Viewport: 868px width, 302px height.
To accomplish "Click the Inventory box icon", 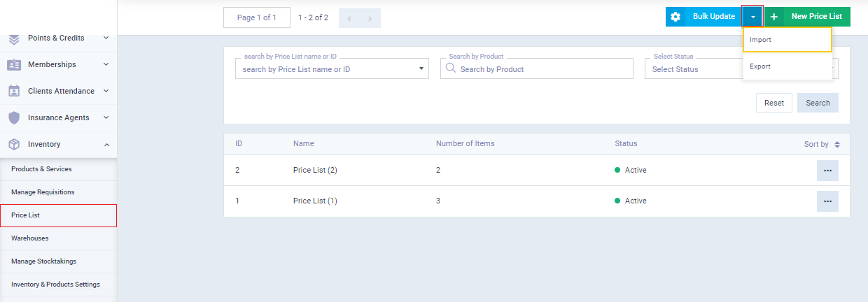I will pyautogui.click(x=14, y=144).
